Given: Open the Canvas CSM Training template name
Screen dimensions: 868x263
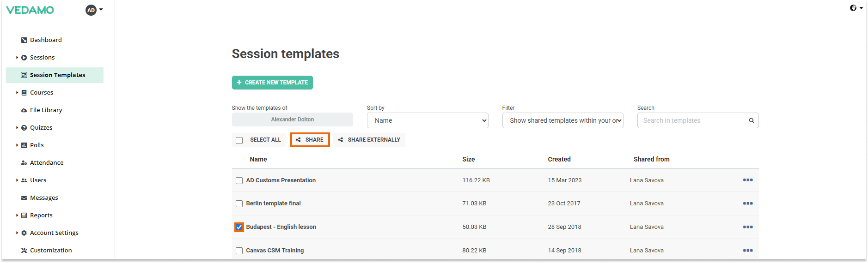Looking at the screenshot, I should [x=275, y=251].
